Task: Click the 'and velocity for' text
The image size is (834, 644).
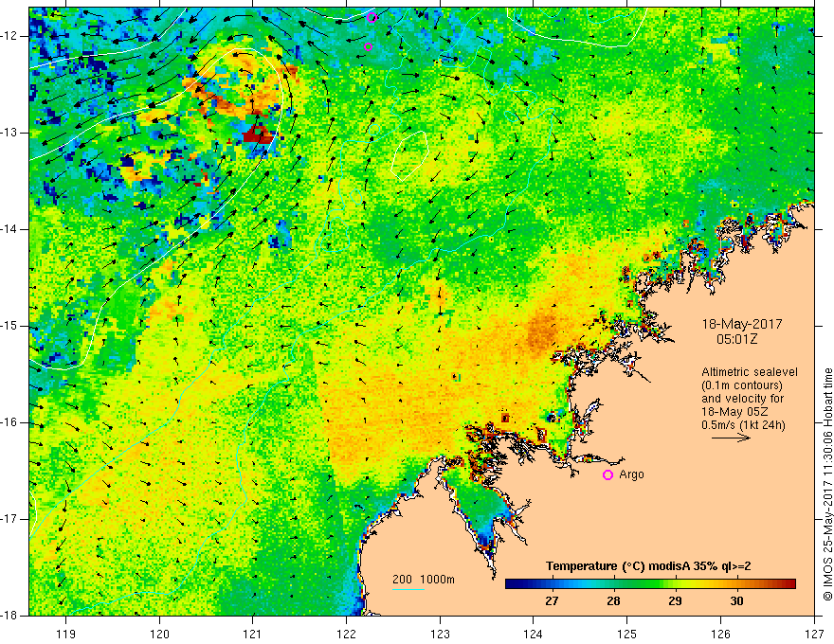Action: click(742, 399)
